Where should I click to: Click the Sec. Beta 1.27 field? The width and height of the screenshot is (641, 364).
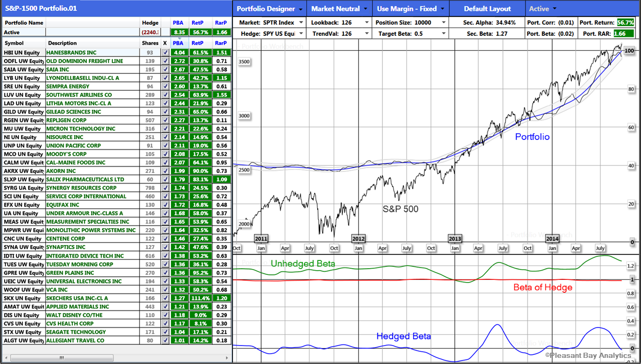click(487, 33)
